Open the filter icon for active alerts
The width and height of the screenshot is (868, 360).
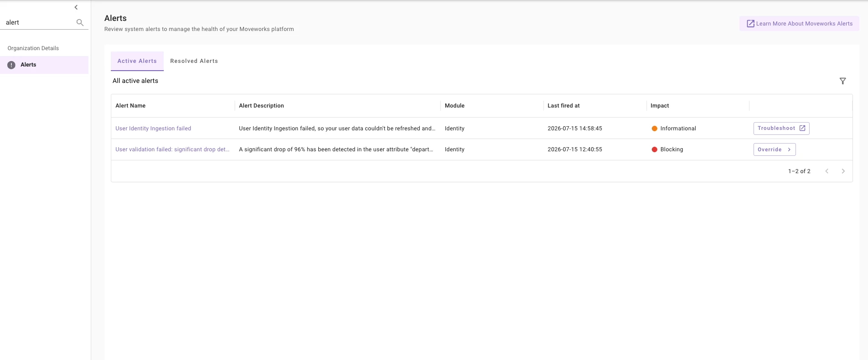(x=842, y=81)
